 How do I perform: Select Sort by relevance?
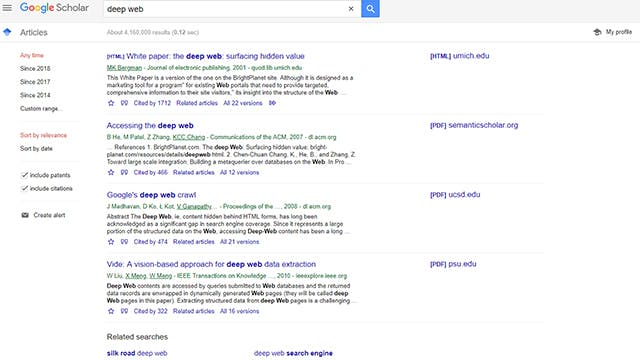[43, 135]
